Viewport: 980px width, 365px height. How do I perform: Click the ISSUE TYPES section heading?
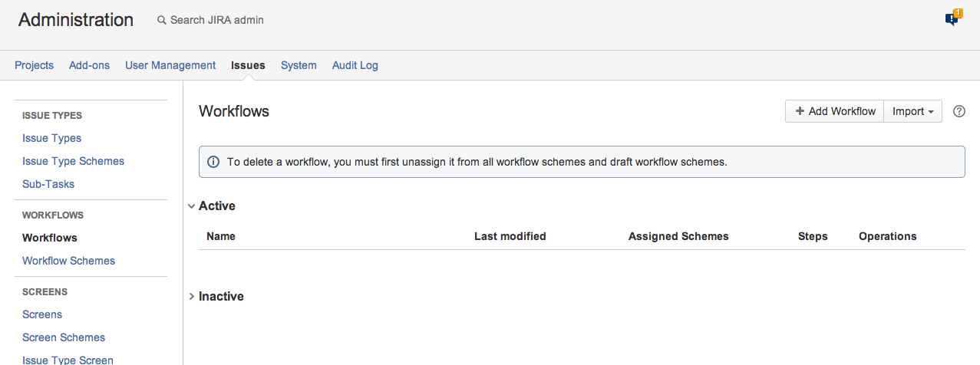52,116
